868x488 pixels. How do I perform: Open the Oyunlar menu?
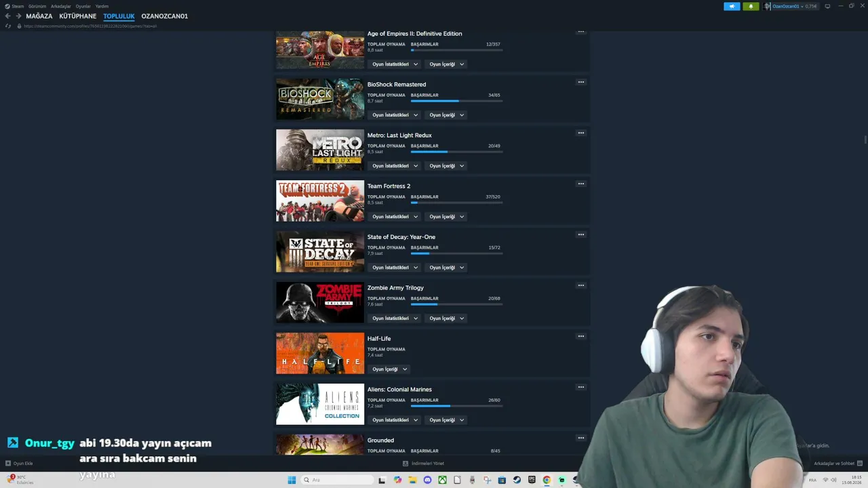pos(83,6)
